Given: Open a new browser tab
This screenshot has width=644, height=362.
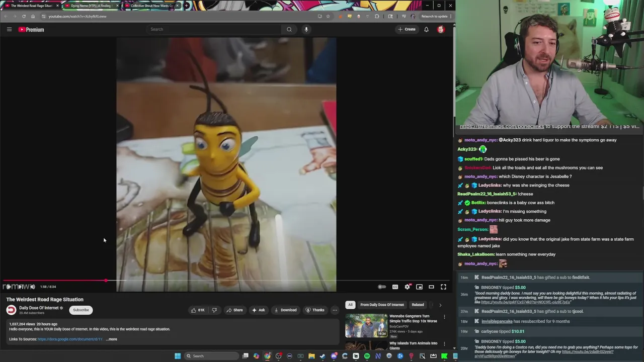Looking at the screenshot, I should point(187,6).
